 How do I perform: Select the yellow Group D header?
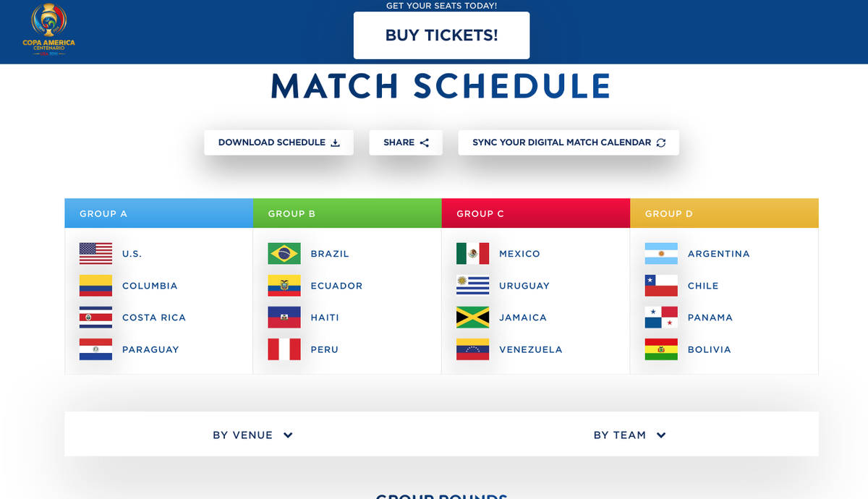click(724, 213)
